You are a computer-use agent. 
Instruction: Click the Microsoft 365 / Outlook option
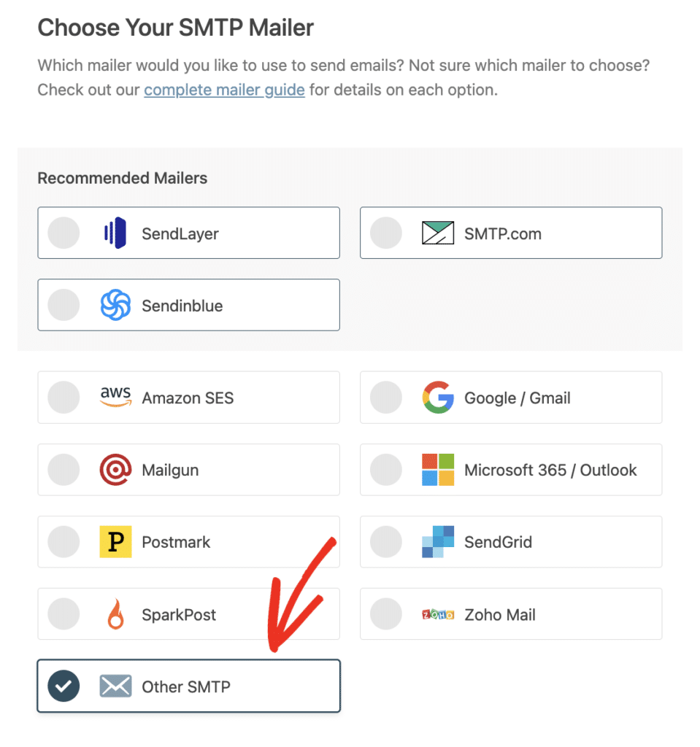click(x=511, y=470)
